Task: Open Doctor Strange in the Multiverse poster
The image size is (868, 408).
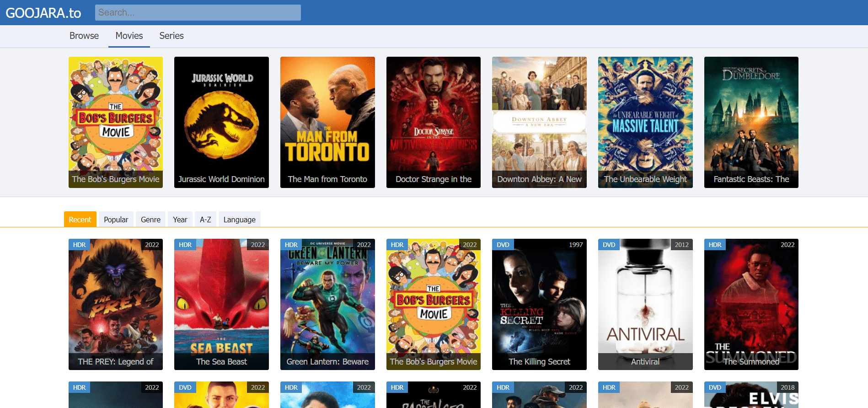Action: [434, 122]
